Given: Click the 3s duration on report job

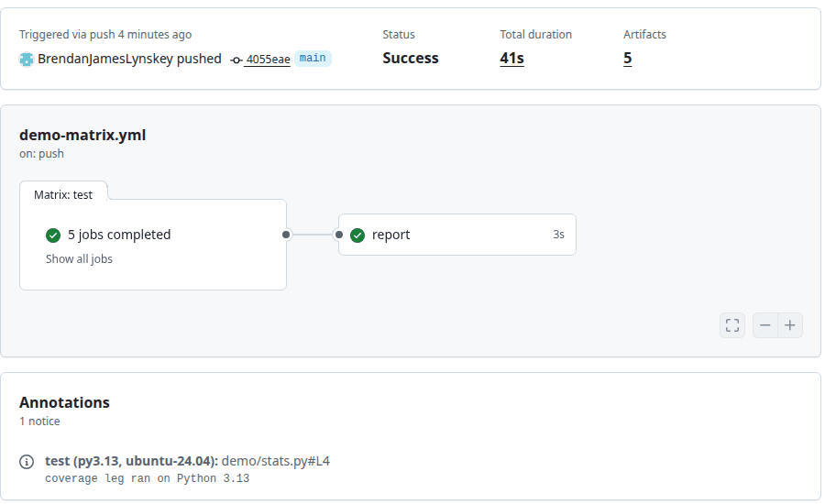Looking at the screenshot, I should [559, 235].
